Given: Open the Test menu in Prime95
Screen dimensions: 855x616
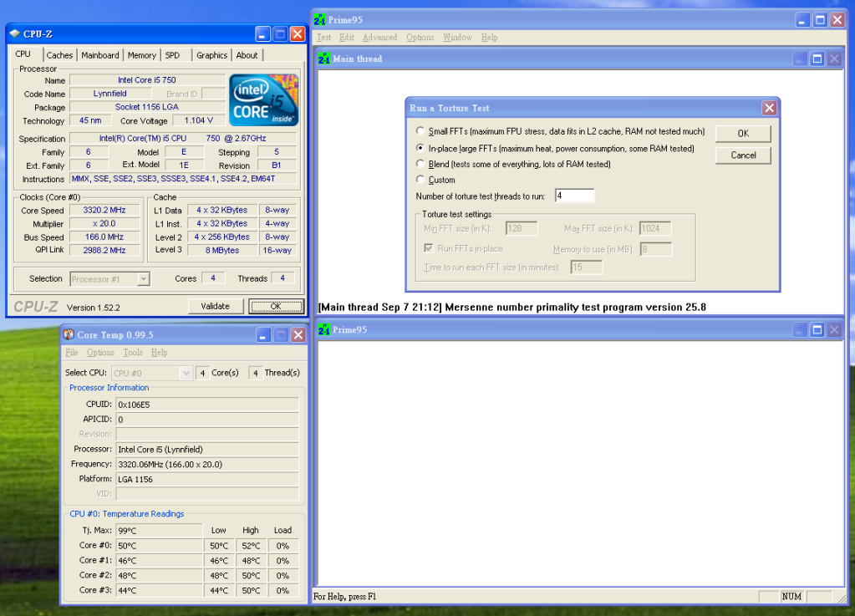Looking at the screenshot, I should coord(324,37).
